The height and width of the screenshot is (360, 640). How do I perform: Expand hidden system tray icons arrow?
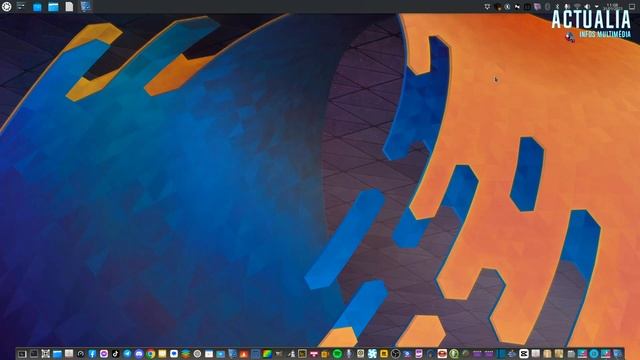point(597,7)
